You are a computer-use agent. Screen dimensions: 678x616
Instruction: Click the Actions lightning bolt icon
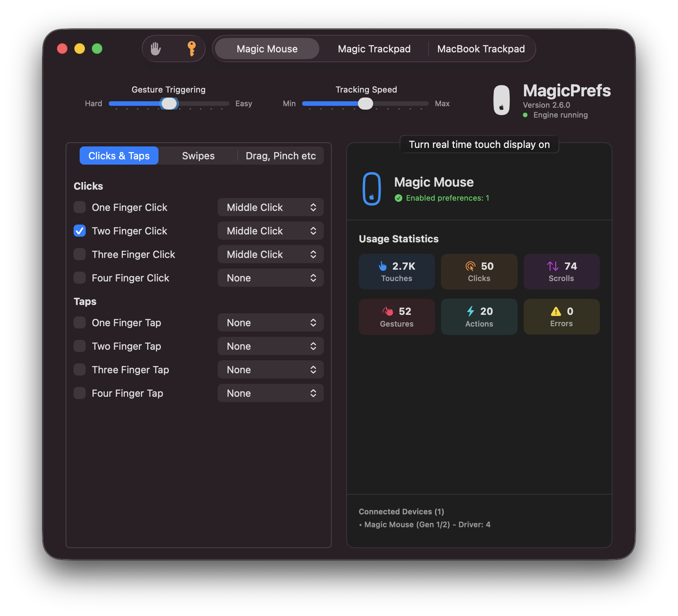[x=471, y=311]
